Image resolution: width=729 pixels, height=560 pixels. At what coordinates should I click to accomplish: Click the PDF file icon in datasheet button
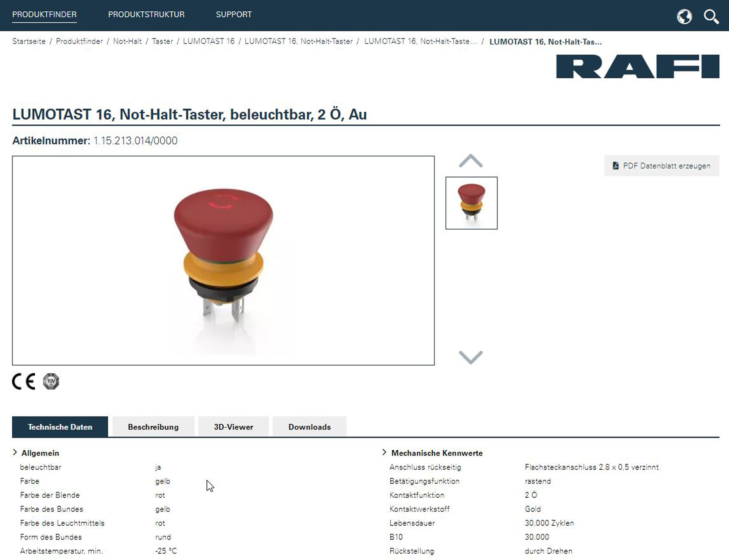point(616,165)
